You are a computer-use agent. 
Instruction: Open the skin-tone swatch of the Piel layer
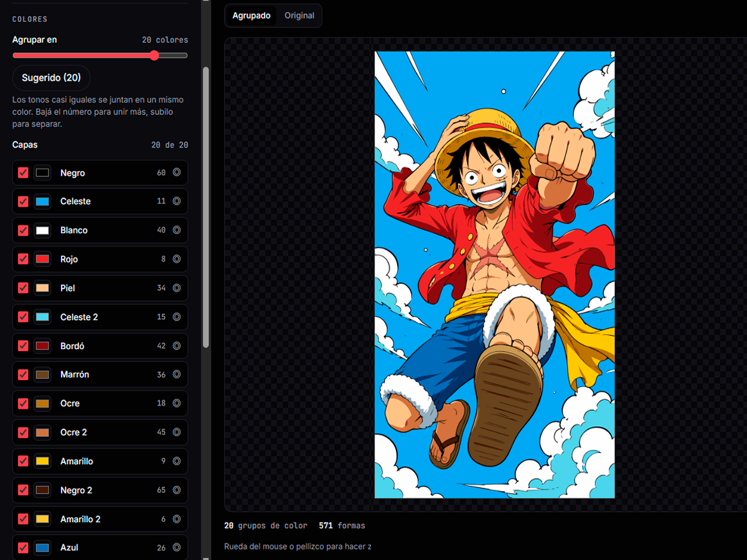42,288
